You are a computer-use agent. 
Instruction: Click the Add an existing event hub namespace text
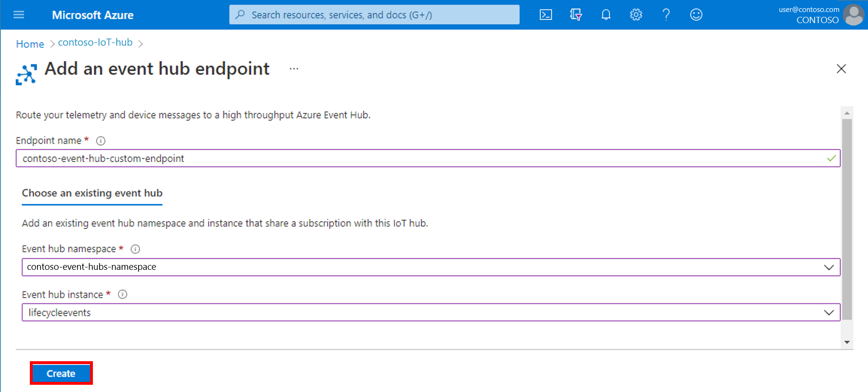tap(225, 223)
